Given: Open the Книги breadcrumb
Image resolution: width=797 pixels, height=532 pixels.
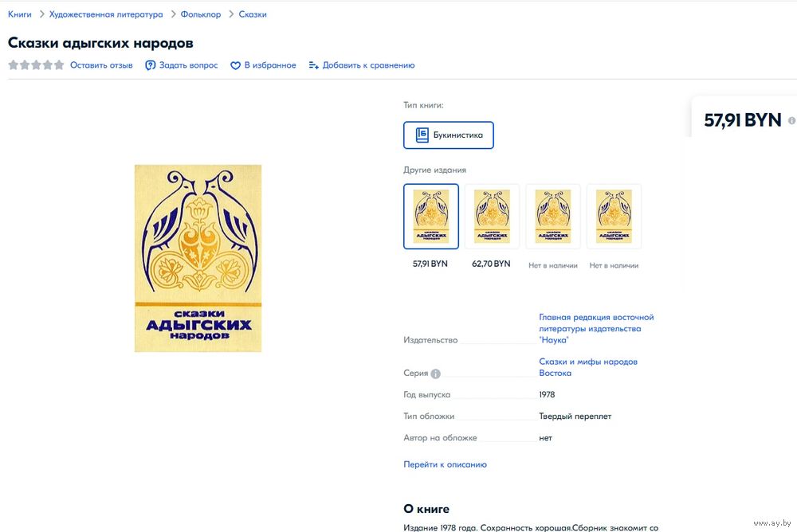Looking at the screenshot, I should point(20,14).
